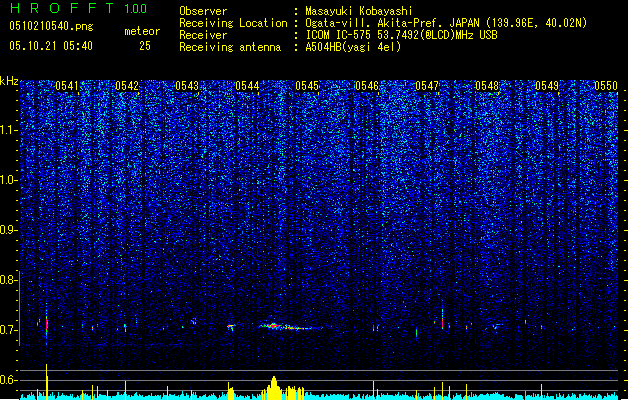
Task: Click the 0543 time marker
Action: click(x=187, y=86)
